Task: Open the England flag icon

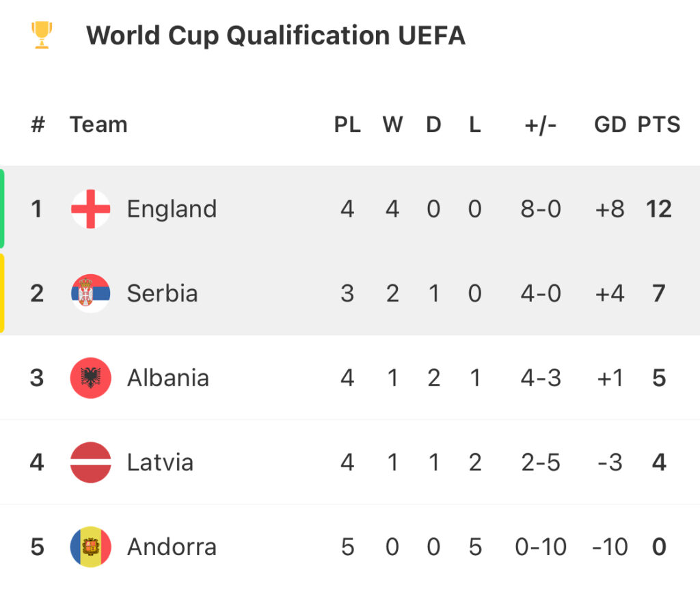Action: click(x=91, y=209)
